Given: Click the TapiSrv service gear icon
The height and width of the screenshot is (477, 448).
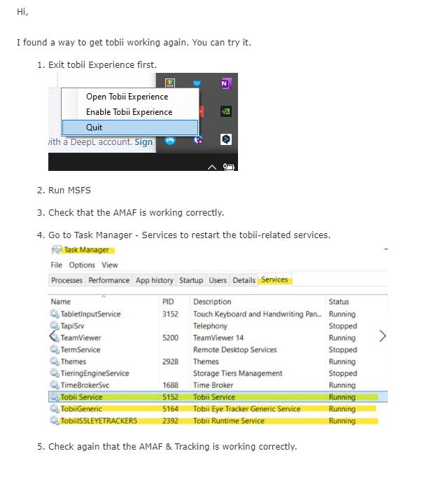Looking at the screenshot, I should point(55,326).
